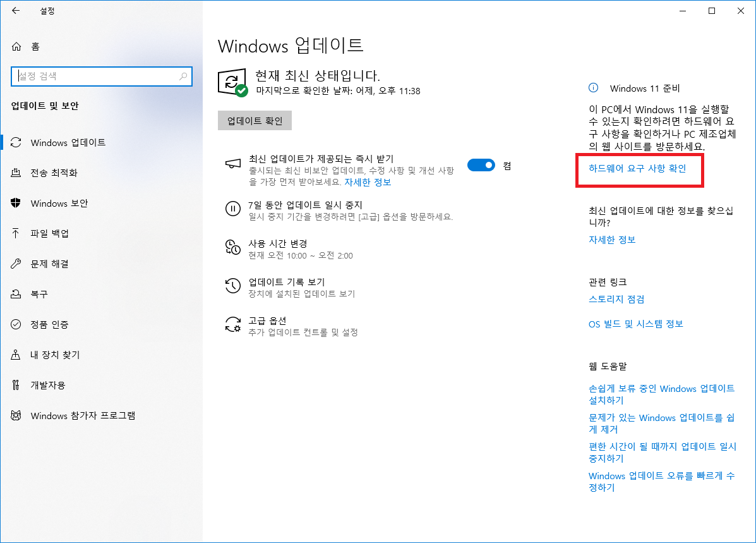Click the magnifier icon in the search box
Viewport: 756px width, 543px height.
(183, 76)
